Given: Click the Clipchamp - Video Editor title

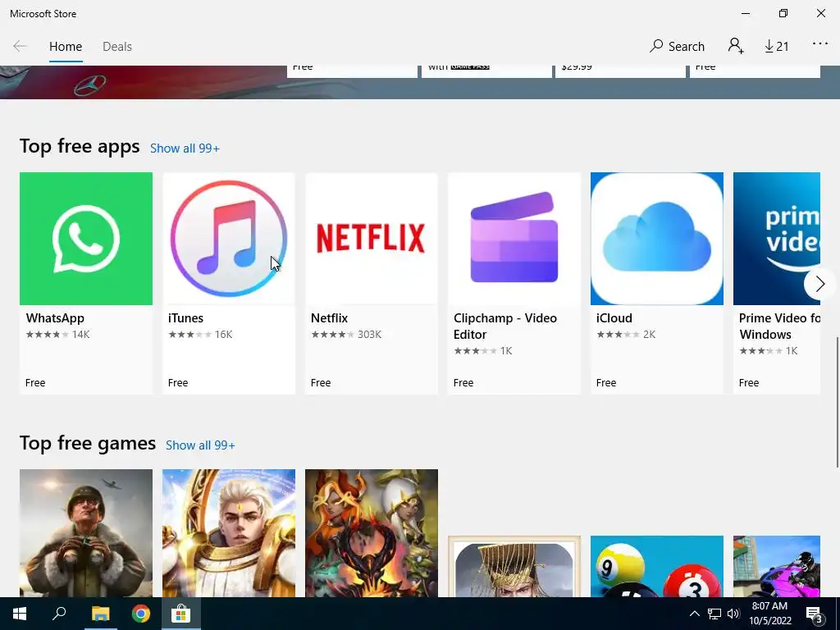Looking at the screenshot, I should point(505,326).
